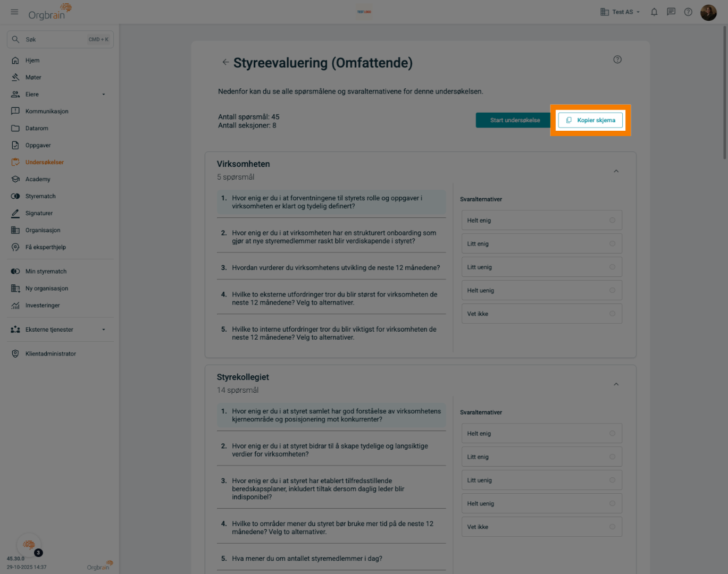The image size is (728, 574).
Task: Open the user profile avatar
Action: coord(708,12)
